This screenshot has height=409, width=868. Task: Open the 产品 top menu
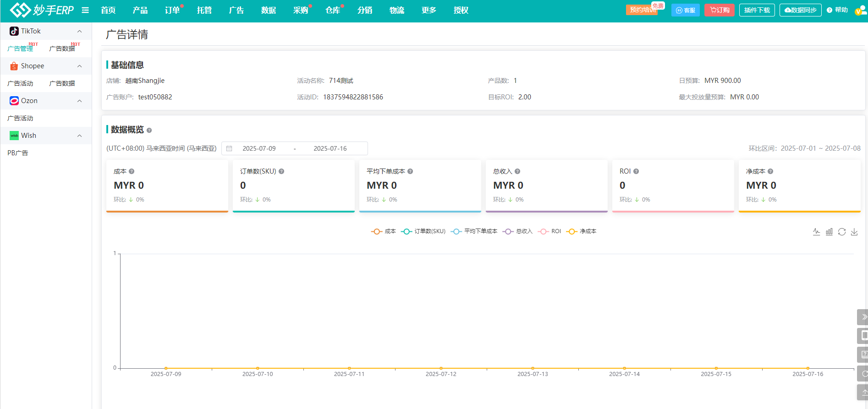pos(140,10)
